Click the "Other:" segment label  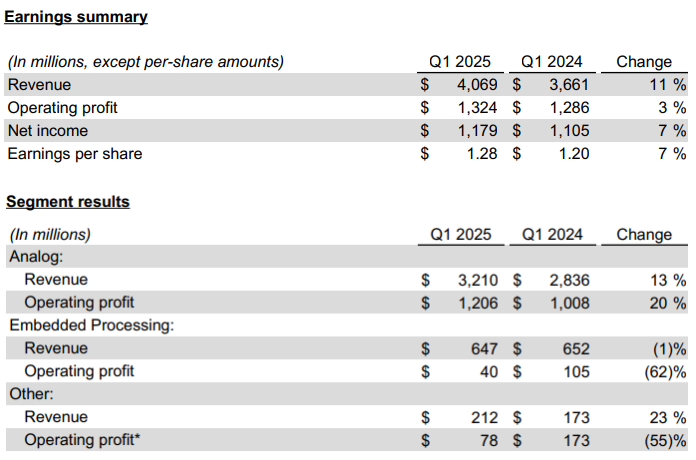31,394
